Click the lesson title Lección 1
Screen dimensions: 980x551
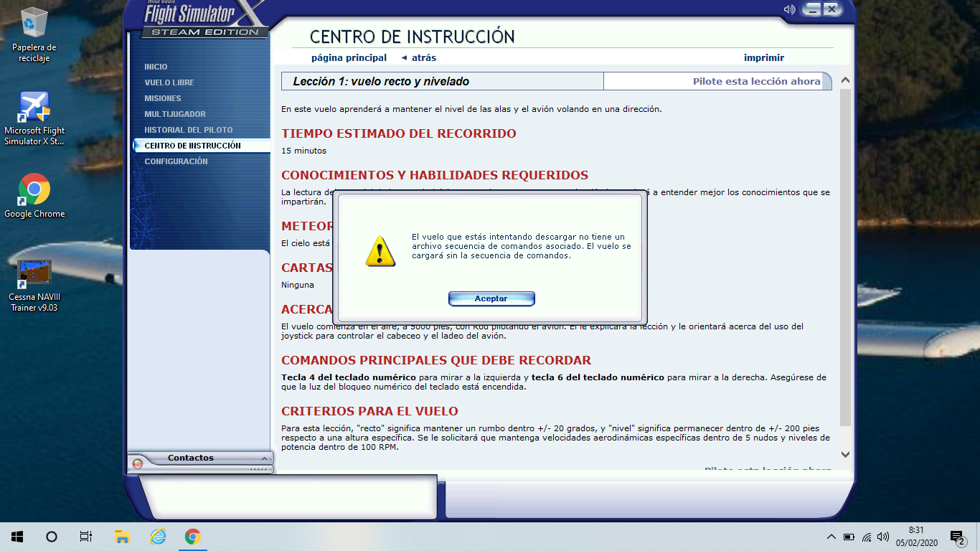(381, 82)
